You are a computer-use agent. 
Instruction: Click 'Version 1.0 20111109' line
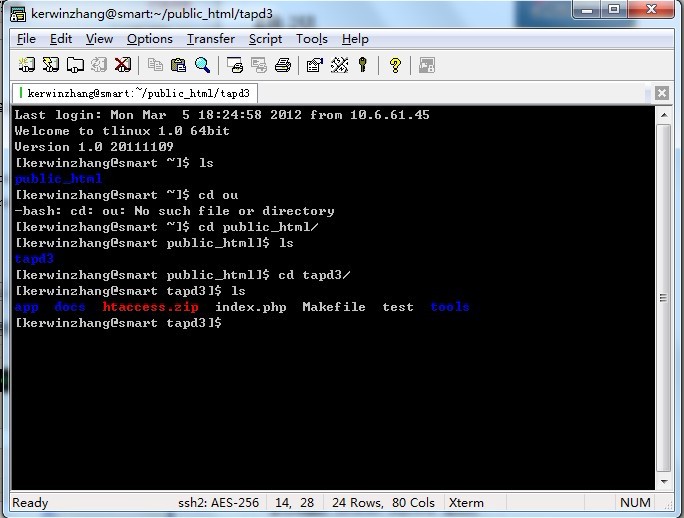tap(94, 147)
